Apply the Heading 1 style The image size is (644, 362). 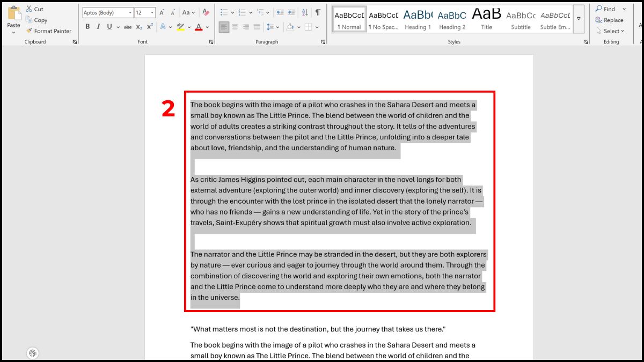point(418,20)
